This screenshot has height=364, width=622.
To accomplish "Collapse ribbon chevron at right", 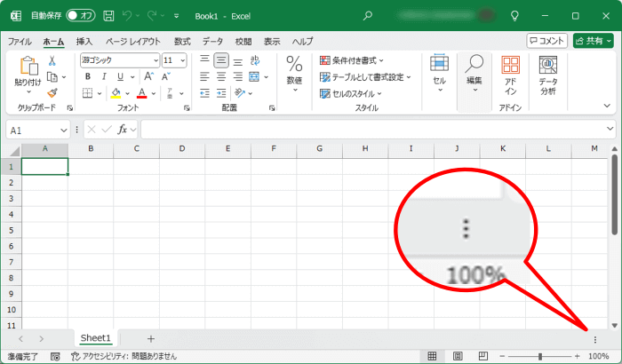I will 607,106.
